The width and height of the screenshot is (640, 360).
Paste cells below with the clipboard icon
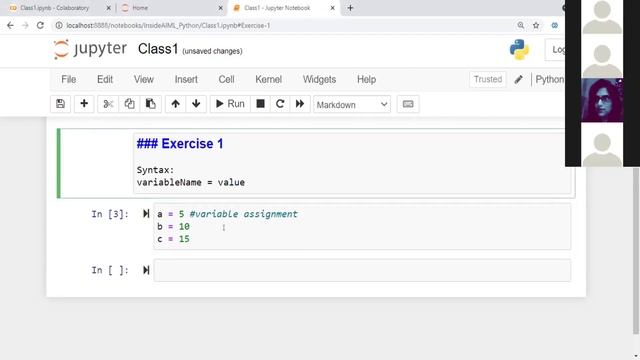(151, 104)
